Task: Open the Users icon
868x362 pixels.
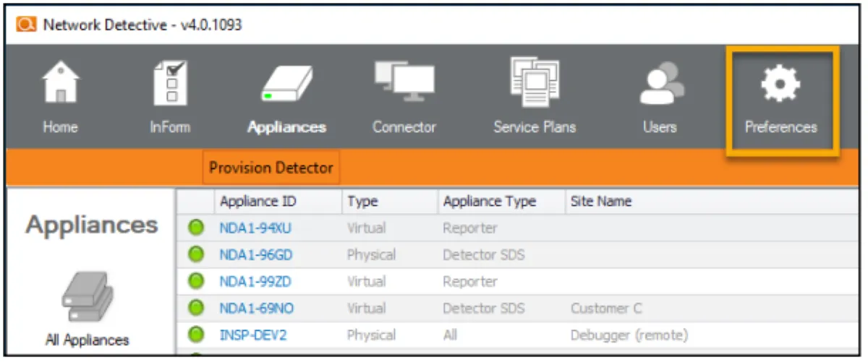Action: (x=660, y=83)
